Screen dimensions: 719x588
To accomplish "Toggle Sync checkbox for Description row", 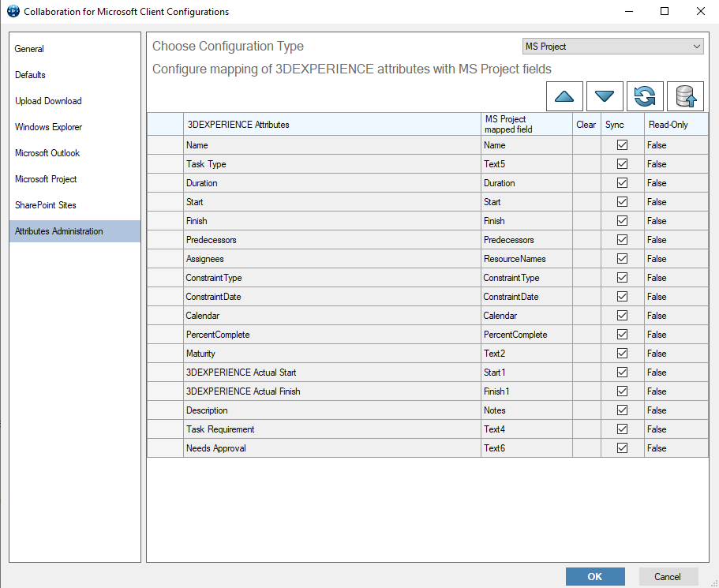I will click(x=622, y=410).
